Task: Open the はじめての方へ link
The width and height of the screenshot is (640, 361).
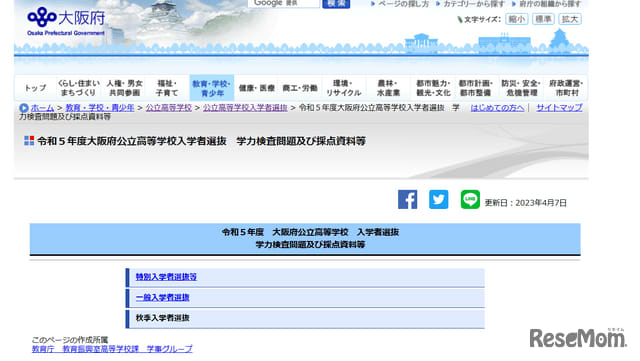Action: click(x=497, y=108)
